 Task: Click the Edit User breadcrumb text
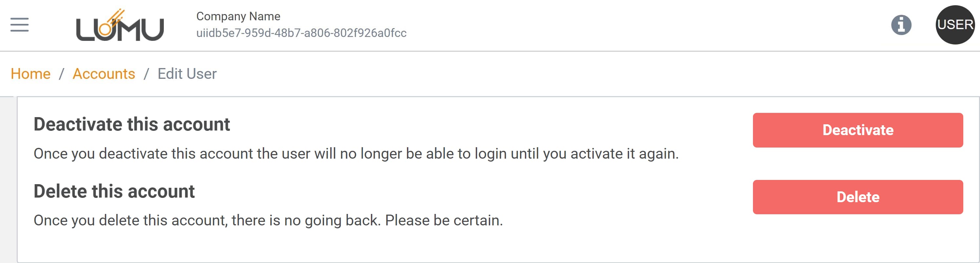[187, 74]
